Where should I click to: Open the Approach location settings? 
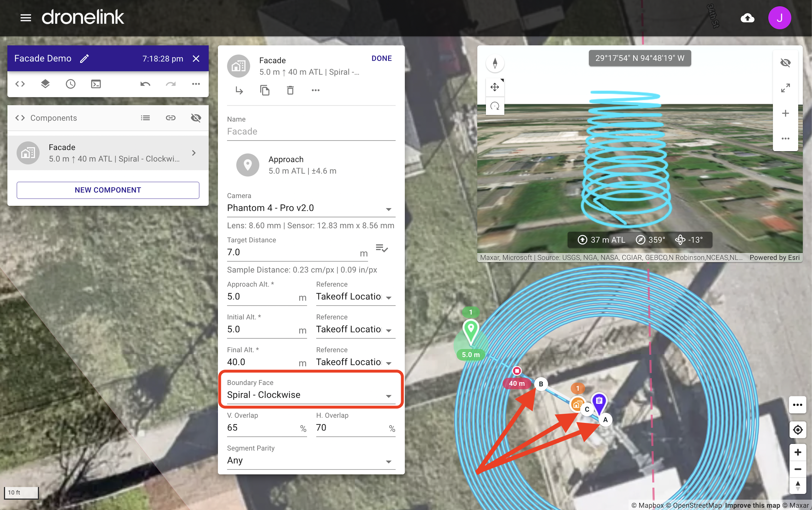(311, 165)
